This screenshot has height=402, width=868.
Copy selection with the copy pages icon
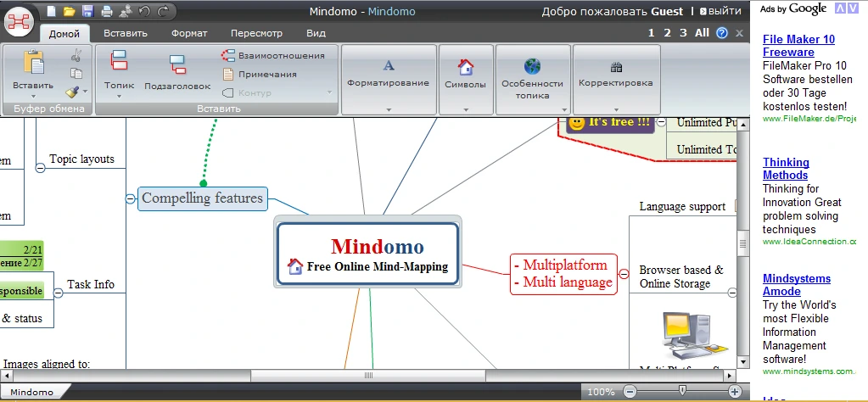[x=76, y=74]
